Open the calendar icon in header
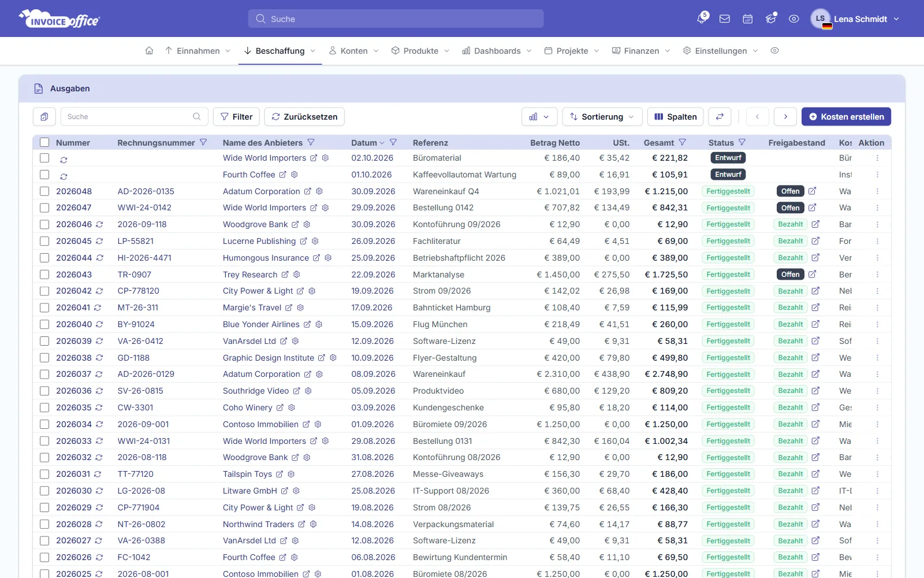 point(748,19)
